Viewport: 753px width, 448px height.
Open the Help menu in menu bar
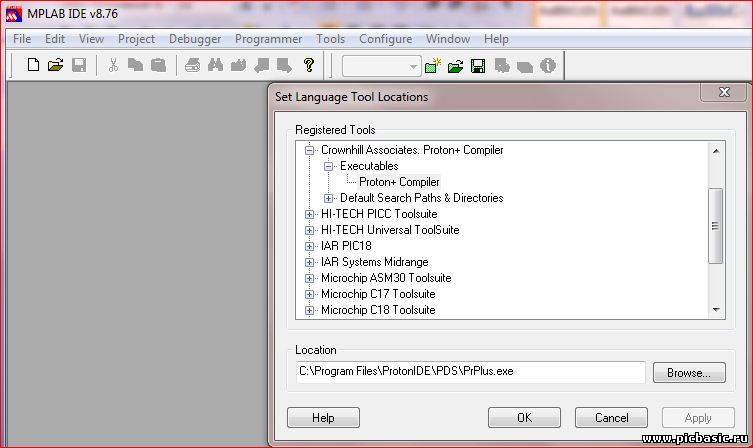[x=496, y=39]
